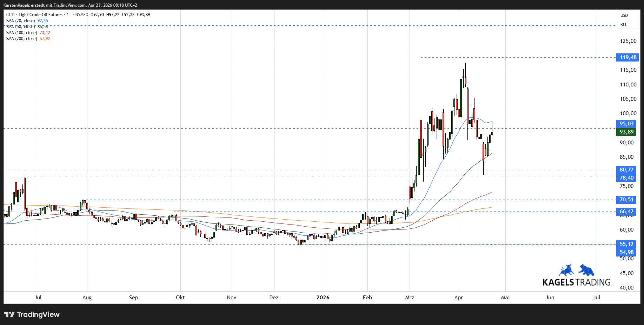Select the SMA (100, close) legend entry
644x325 pixels.
[x=21, y=33]
